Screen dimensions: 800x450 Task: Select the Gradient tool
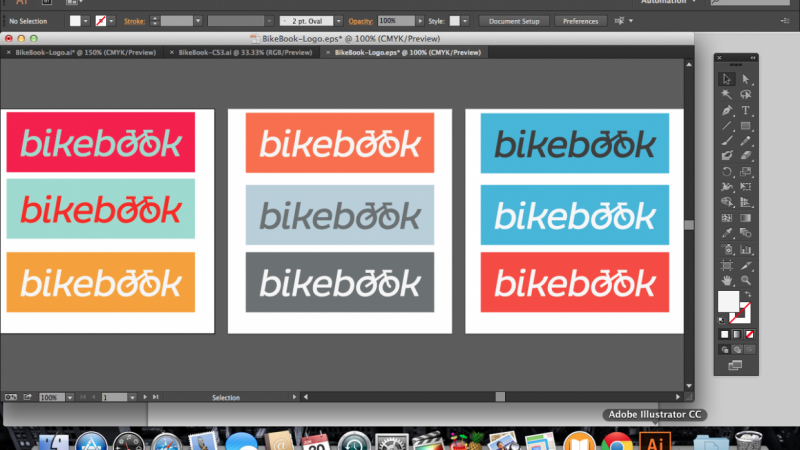coord(745,218)
